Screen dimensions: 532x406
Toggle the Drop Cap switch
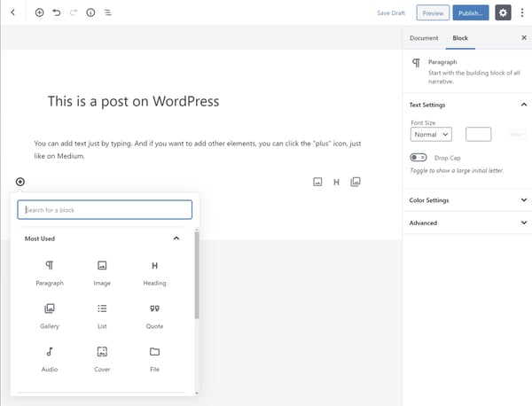point(419,157)
